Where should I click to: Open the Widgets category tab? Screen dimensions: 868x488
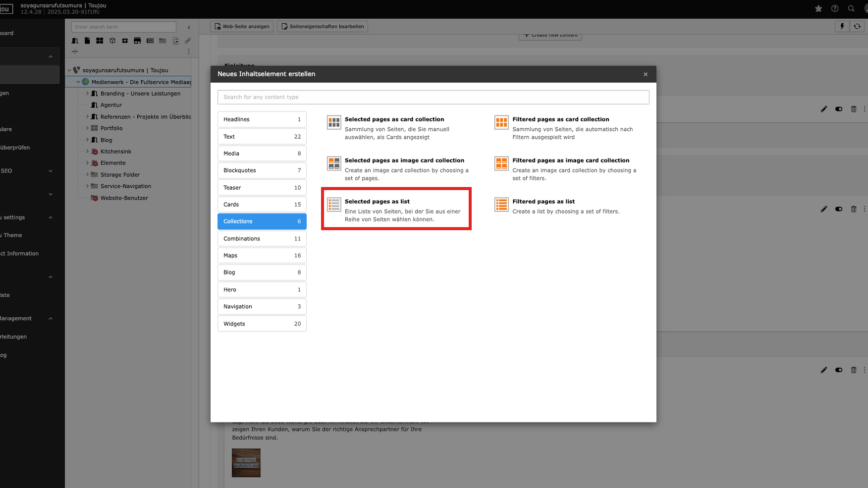[262, 324]
